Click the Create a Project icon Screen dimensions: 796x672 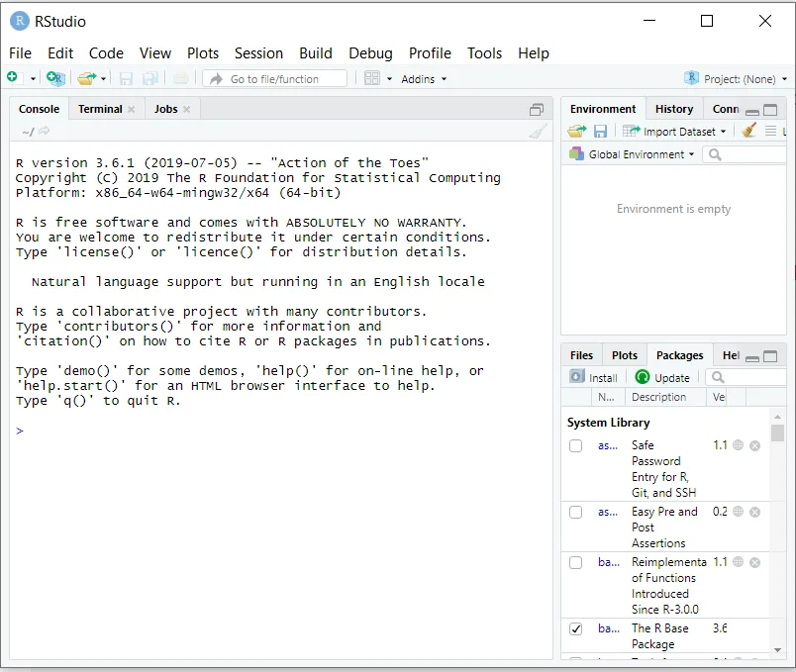click(x=55, y=78)
